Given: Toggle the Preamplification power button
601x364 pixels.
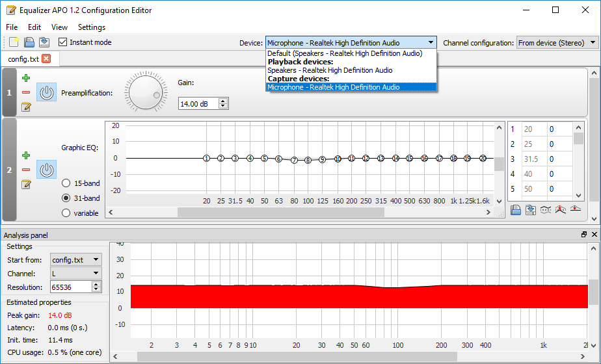Looking at the screenshot, I should point(46,92).
